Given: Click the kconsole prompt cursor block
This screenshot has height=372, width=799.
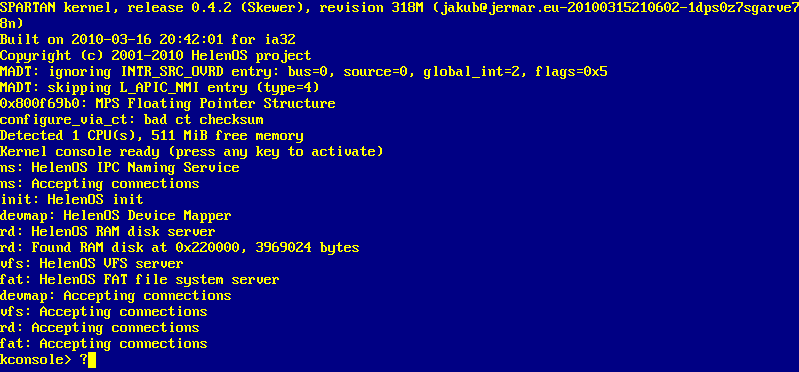Looking at the screenshot, I should pos(92,360).
